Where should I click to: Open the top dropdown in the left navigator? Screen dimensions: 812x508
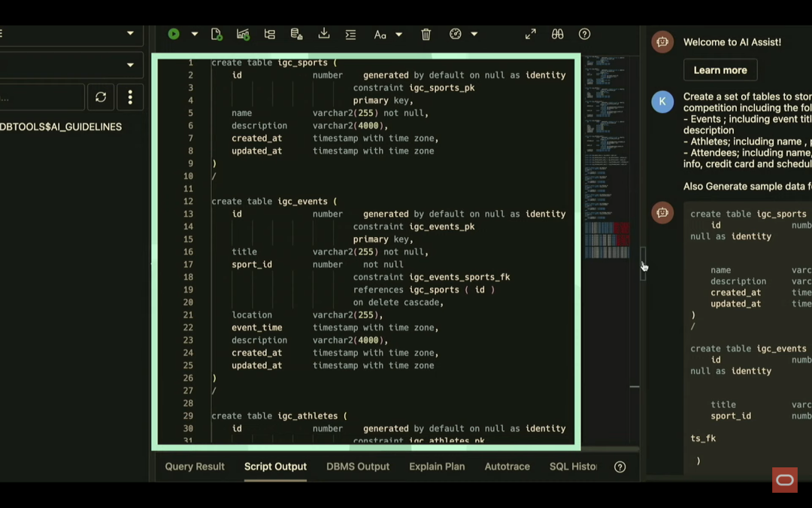point(130,33)
